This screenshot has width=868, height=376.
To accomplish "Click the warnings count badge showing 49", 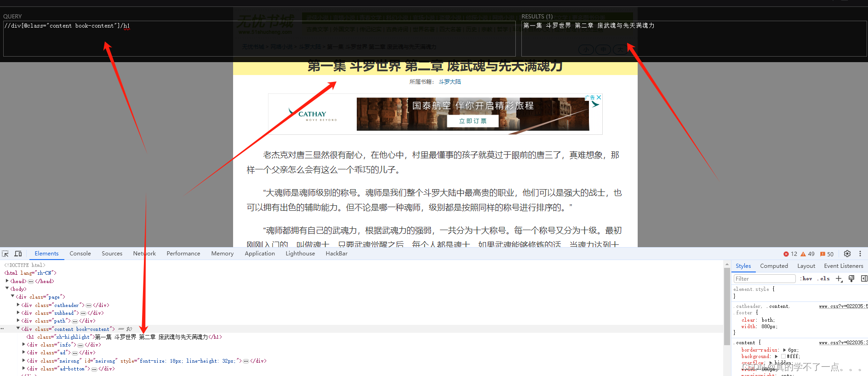I will tap(808, 254).
